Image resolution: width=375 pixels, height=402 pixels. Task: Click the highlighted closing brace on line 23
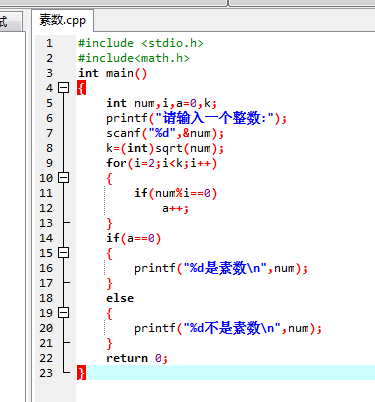[x=81, y=373]
